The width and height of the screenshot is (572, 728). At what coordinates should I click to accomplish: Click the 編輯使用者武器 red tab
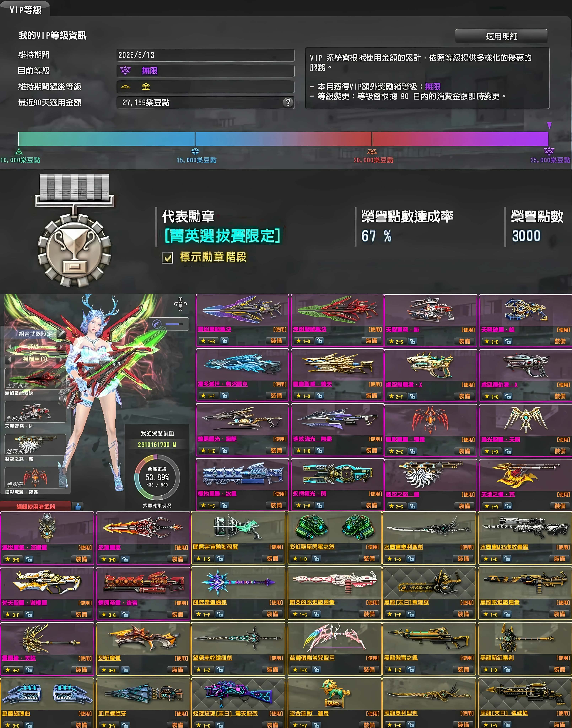36,507
